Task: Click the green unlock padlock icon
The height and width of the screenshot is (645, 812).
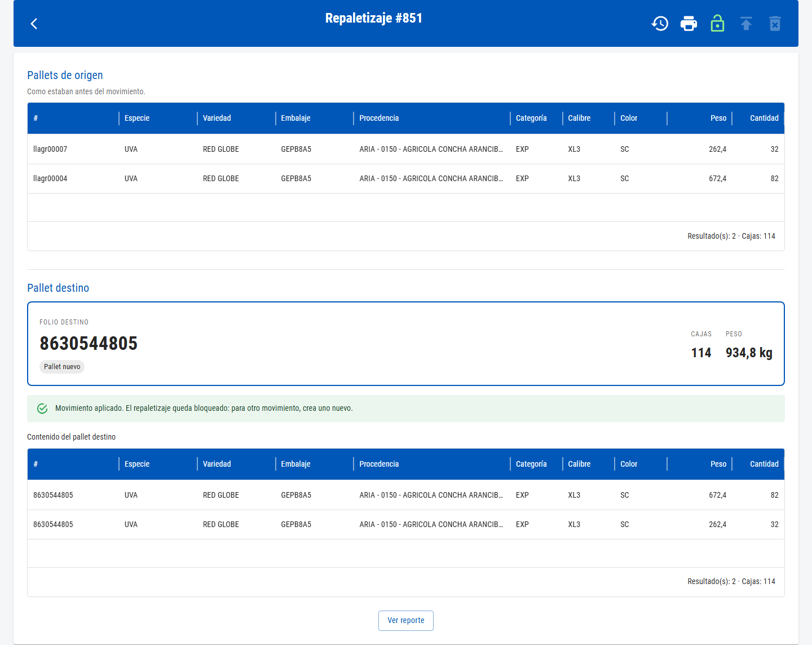Action: [717, 24]
